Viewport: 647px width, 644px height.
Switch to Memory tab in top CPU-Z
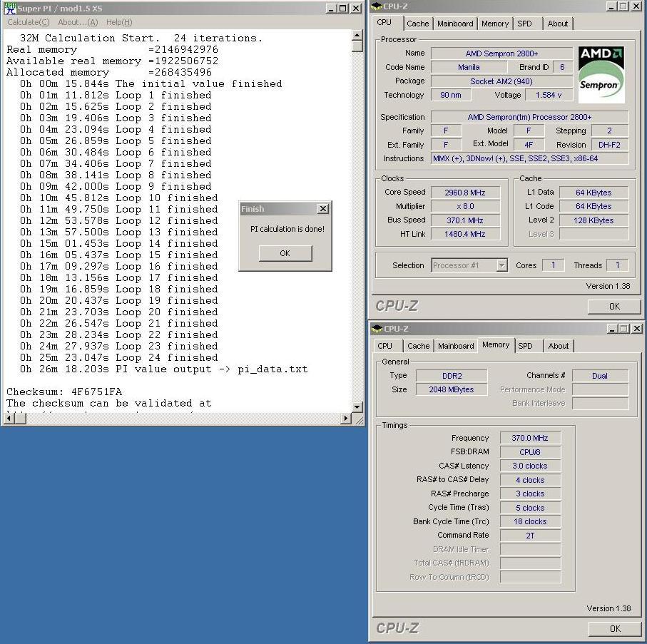click(x=495, y=24)
